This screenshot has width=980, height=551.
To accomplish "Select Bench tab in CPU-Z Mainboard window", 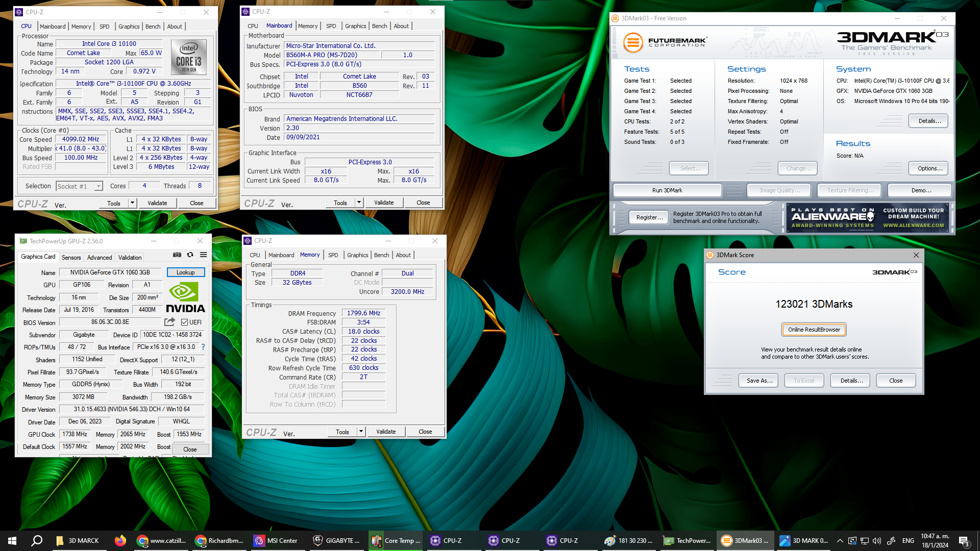I will [380, 26].
